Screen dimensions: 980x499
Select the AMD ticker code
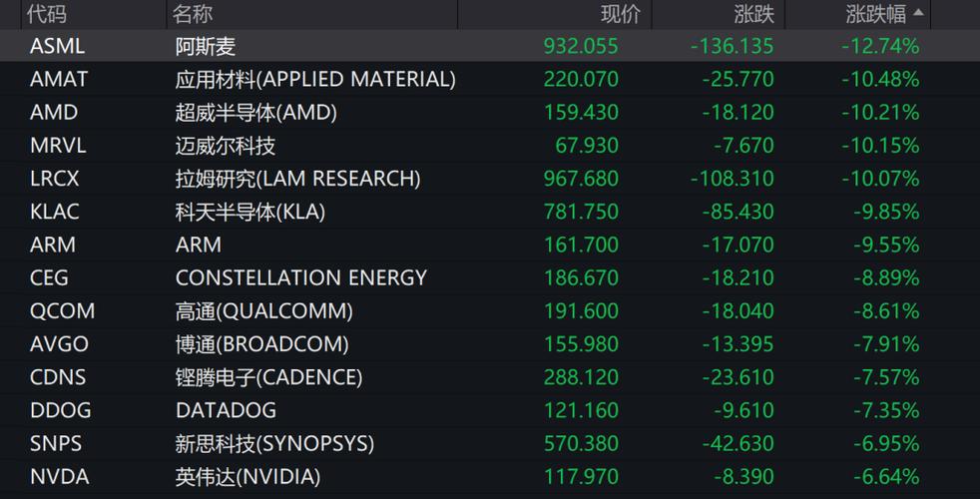coord(54,113)
